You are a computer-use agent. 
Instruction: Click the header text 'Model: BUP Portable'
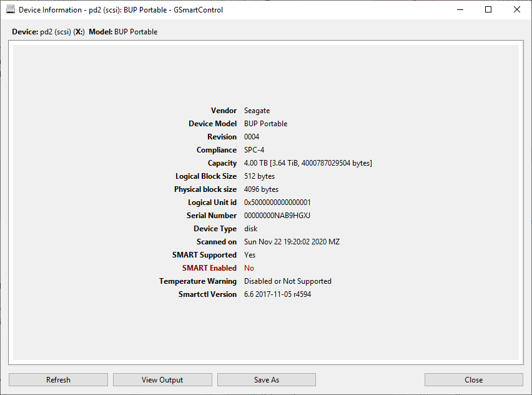click(123, 32)
